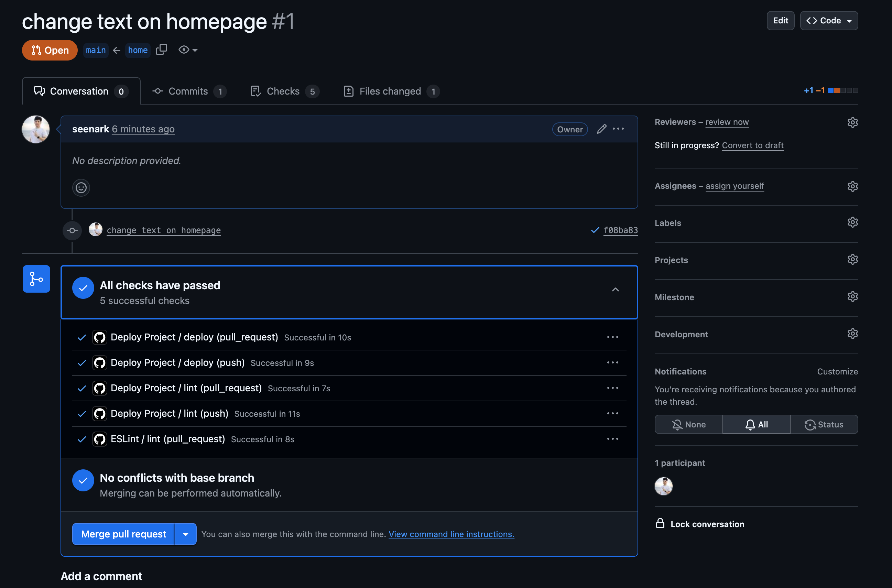Screen dimensions: 892x588
Task: Click the diff stat colored blocks
Action: [x=843, y=90]
